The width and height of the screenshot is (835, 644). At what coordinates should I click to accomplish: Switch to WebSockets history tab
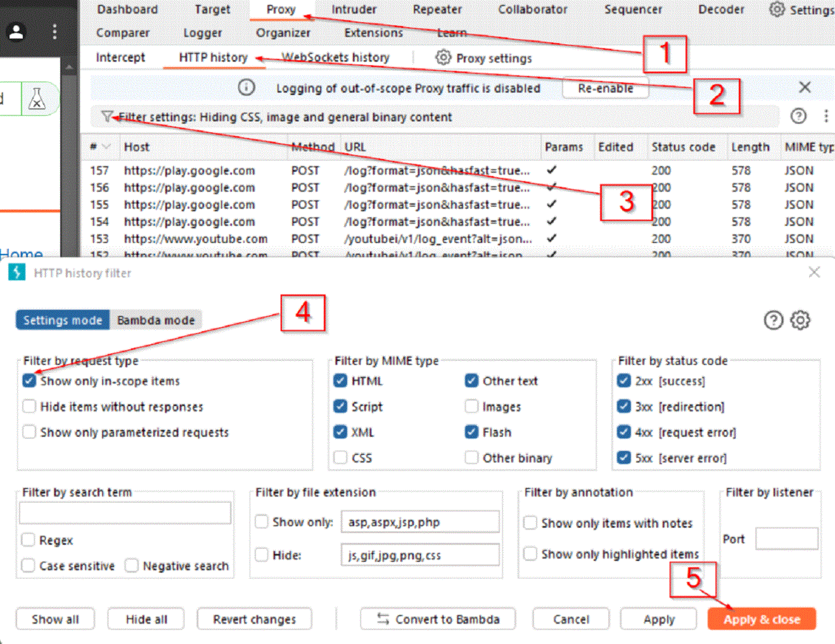(335, 58)
